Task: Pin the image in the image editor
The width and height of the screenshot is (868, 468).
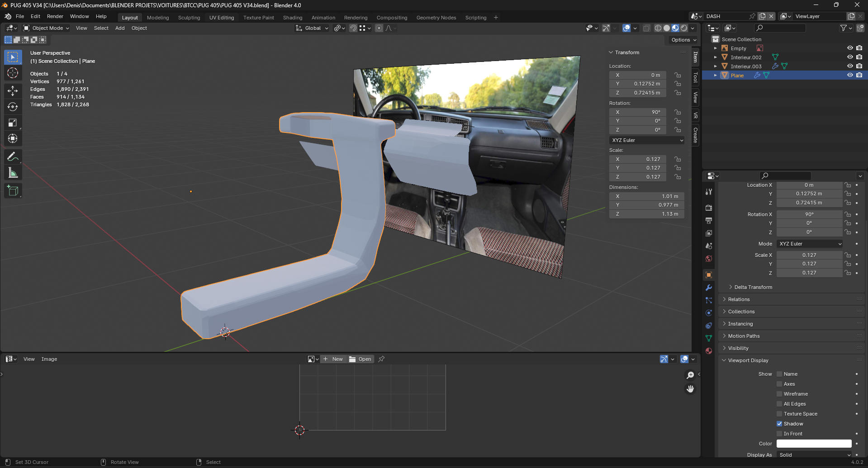Action: 381,359
